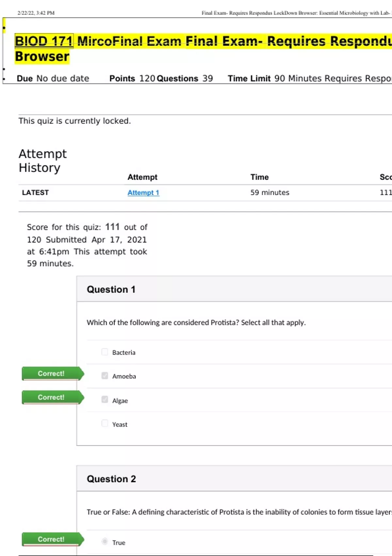Toggle the Algae answer checkbox
The height and width of the screenshot is (556, 392).
(x=105, y=400)
